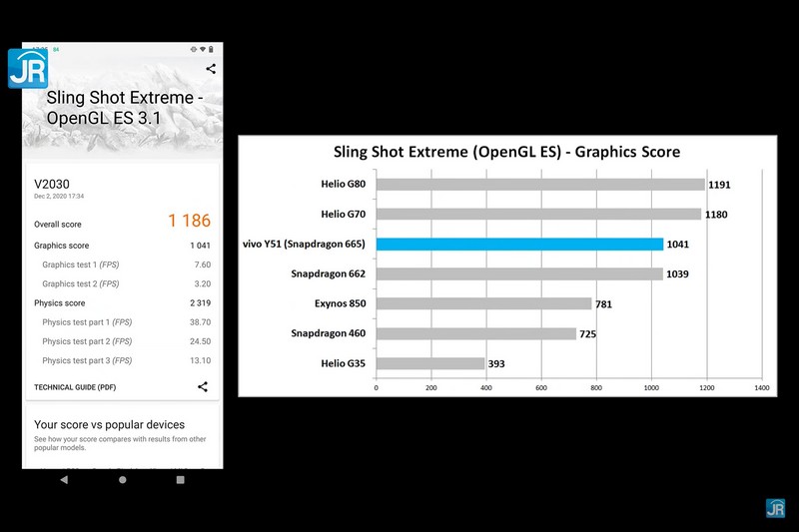799x532 pixels.
Task: Click the blue vivo Y51 bar
Action: 519,245
